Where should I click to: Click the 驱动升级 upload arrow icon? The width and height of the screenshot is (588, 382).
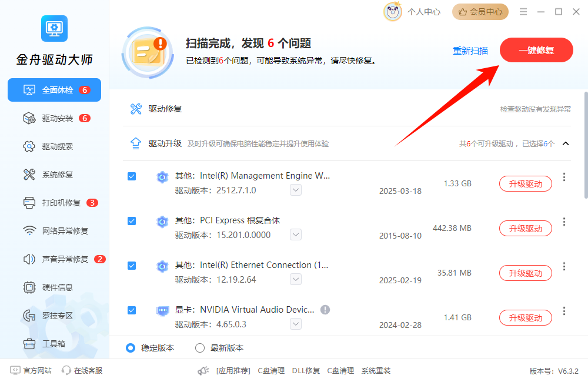[x=136, y=143]
